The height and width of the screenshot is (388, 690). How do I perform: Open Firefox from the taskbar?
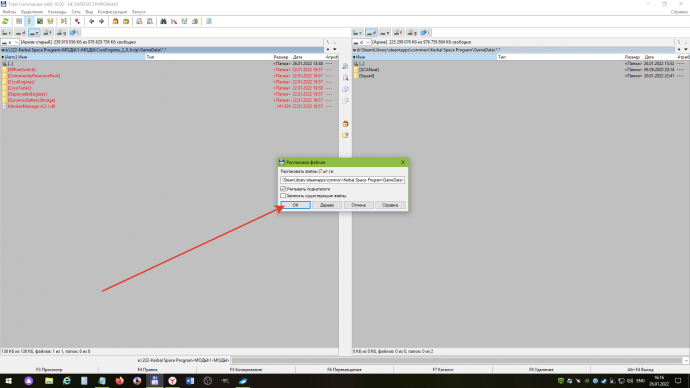[x=119, y=381]
